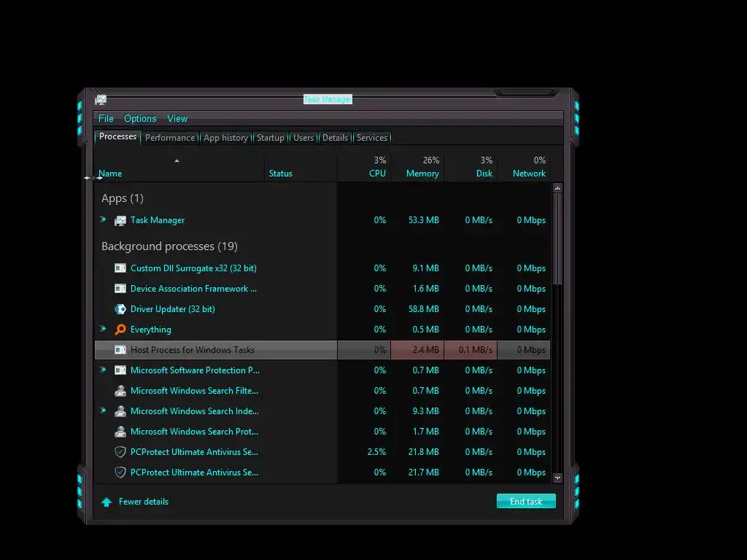Click the 9.3 MB memory value
Screen dimensions: 747x560
[425, 411]
